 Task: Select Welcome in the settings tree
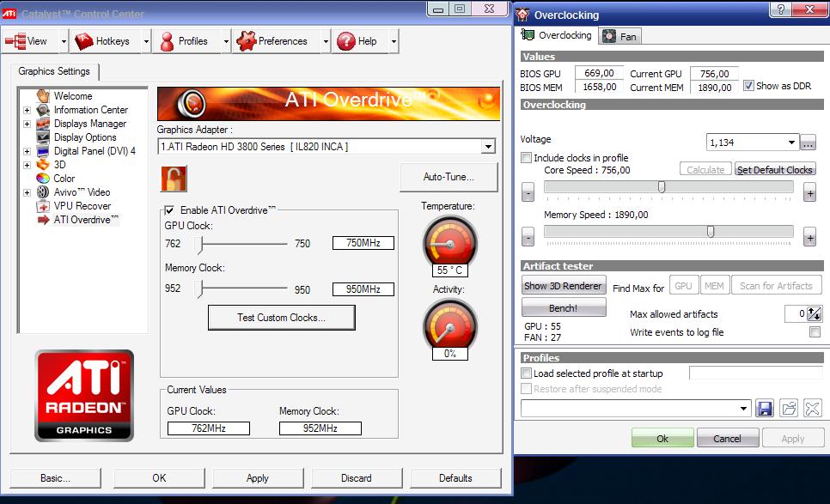(73, 95)
